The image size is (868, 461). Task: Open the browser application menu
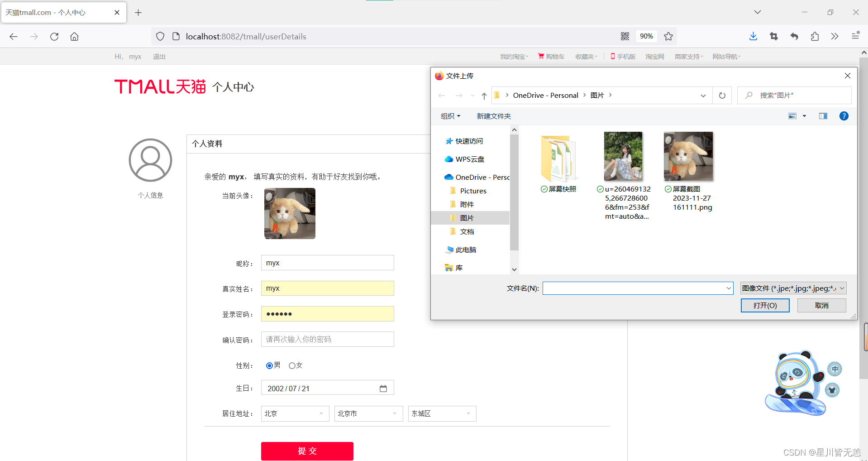tap(855, 35)
